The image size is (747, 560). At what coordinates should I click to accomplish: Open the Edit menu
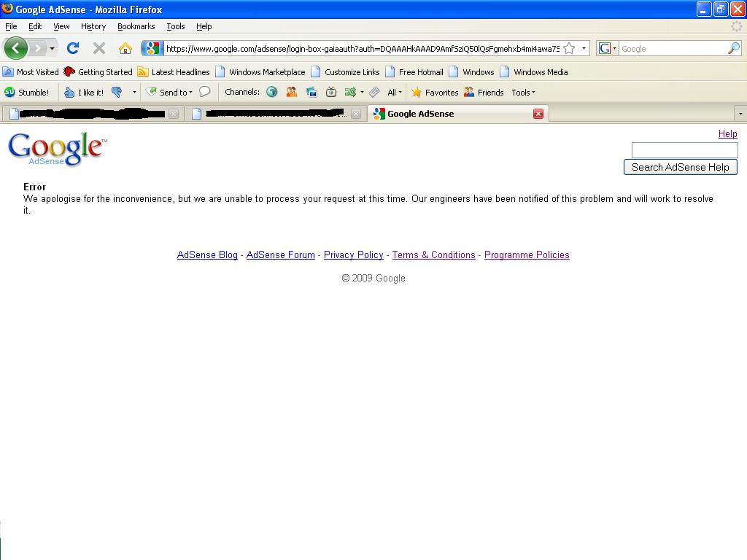[x=35, y=26]
